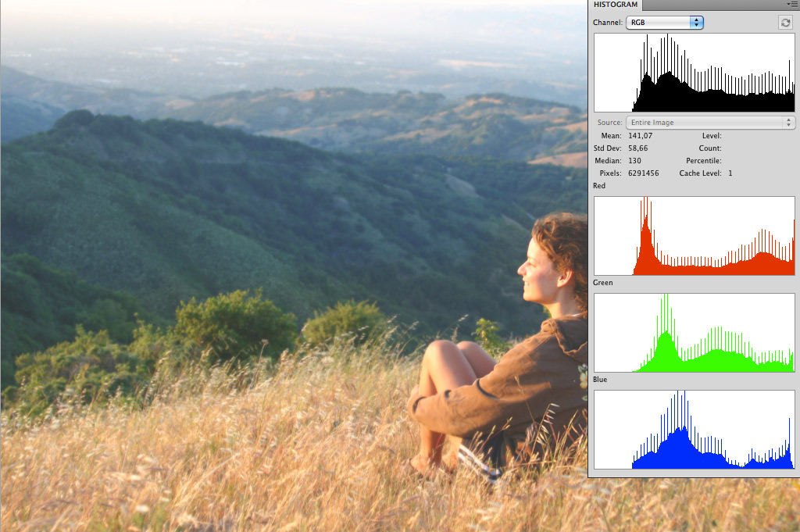This screenshot has width=800, height=532.
Task: Click the "Level:" label
Action: [712, 136]
